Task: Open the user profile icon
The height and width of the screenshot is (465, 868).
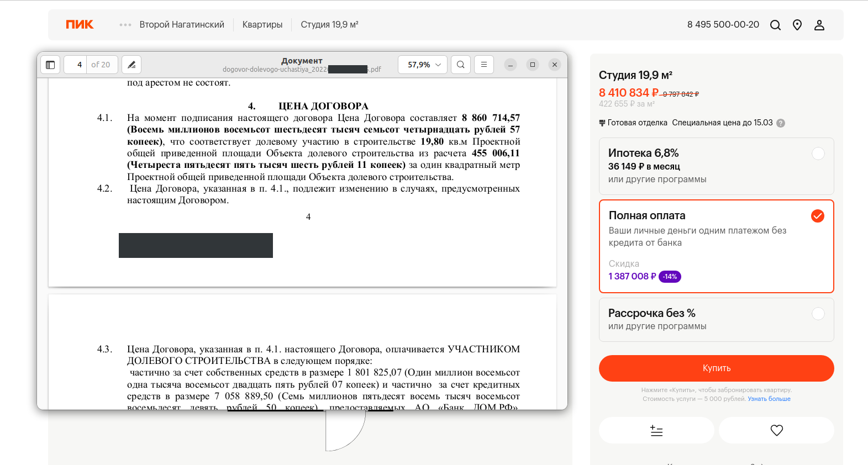Action: click(x=819, y=25)
